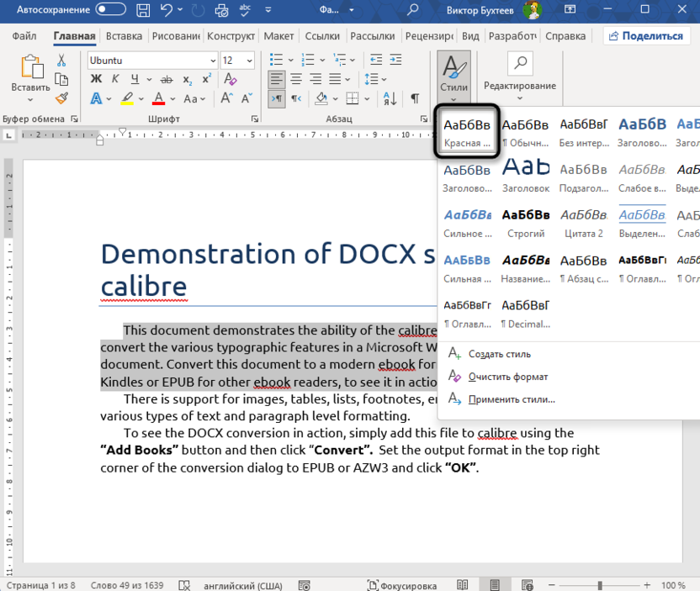Highlight text with the yellow highlighter icon
Image resolution: width=700 pixels, height=591 pixels.
(x=127, y=98)
